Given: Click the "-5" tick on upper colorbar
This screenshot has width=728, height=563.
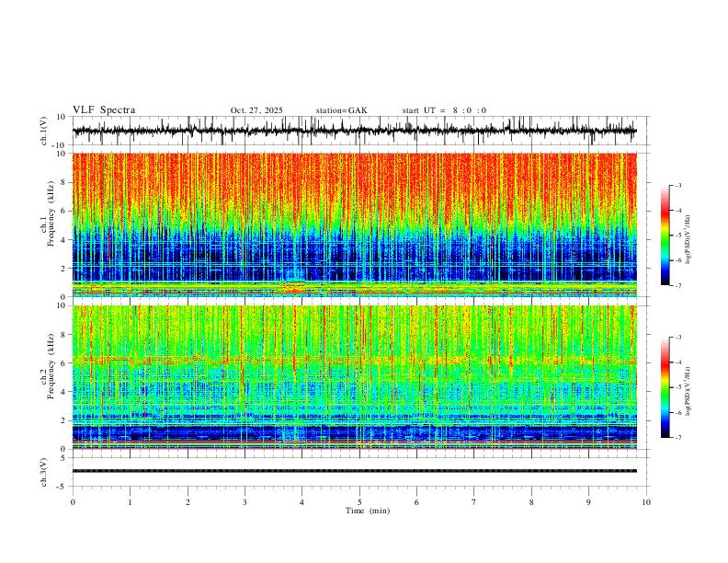Looking at the screenshot, I should [678, 236].
